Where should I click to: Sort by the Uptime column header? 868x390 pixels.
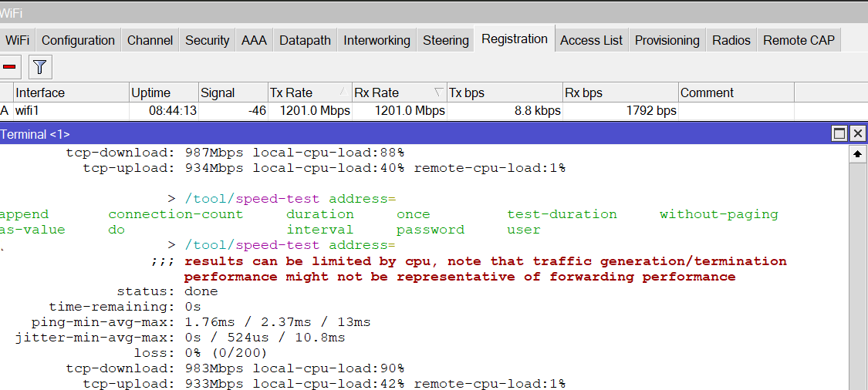coord(164,92)
